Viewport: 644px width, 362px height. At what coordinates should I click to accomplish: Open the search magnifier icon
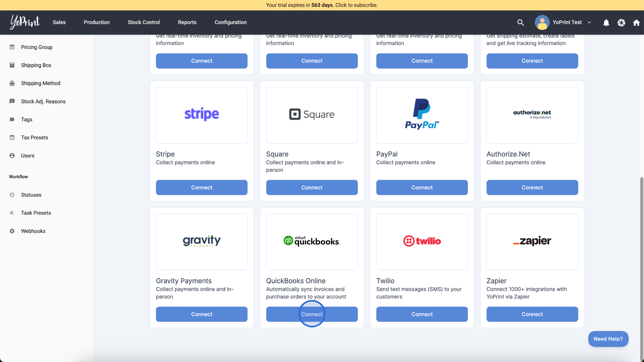point(521,22)
